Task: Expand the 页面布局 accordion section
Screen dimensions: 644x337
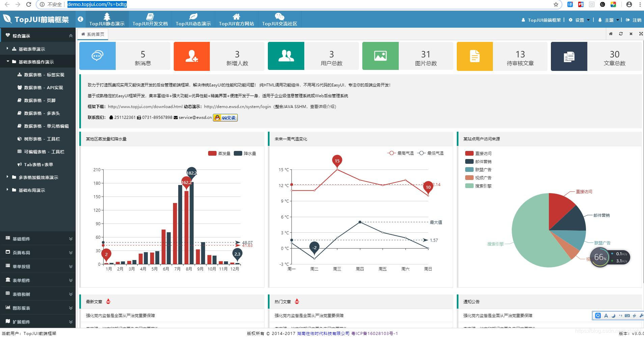Action: pyautogui.click(x=38, y=253)
